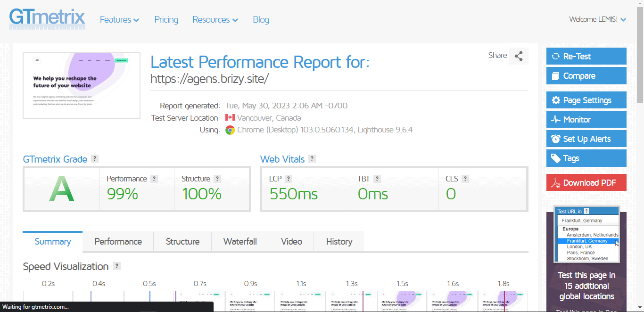Viewport: 644px width, 312px height.
Task: Open the Video tab
Action: tap(291, 242)
